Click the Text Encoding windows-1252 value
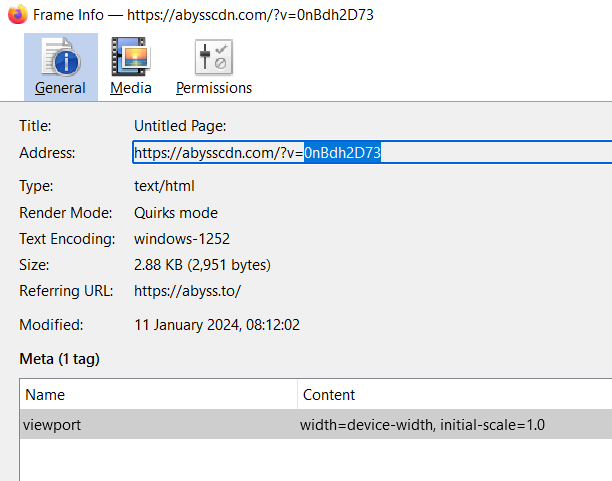This screenshot has height=481, width=612. coord(182,239)
